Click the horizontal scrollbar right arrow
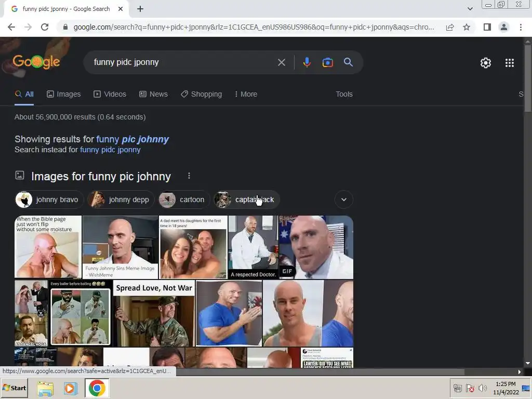 click(519, 372)
